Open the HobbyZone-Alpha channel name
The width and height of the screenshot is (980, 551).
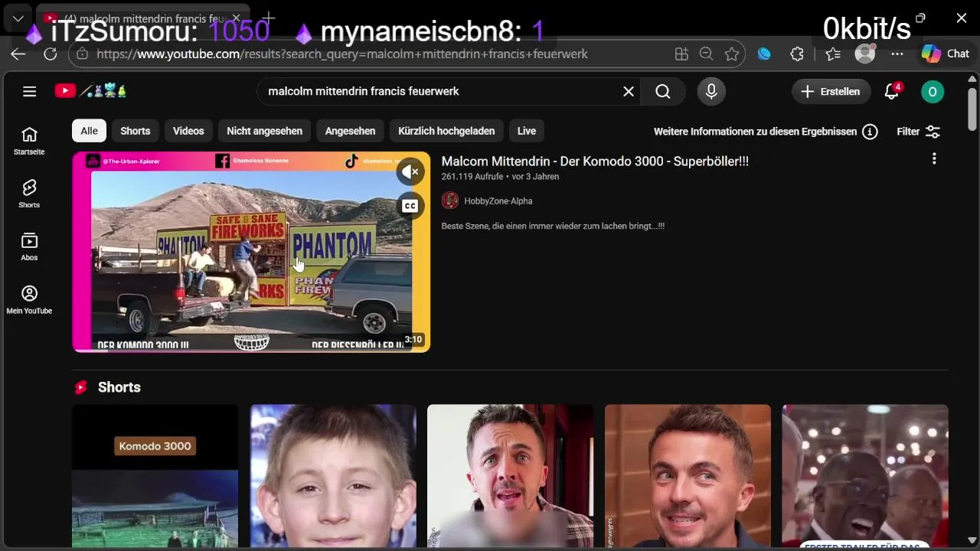point(498,201)
